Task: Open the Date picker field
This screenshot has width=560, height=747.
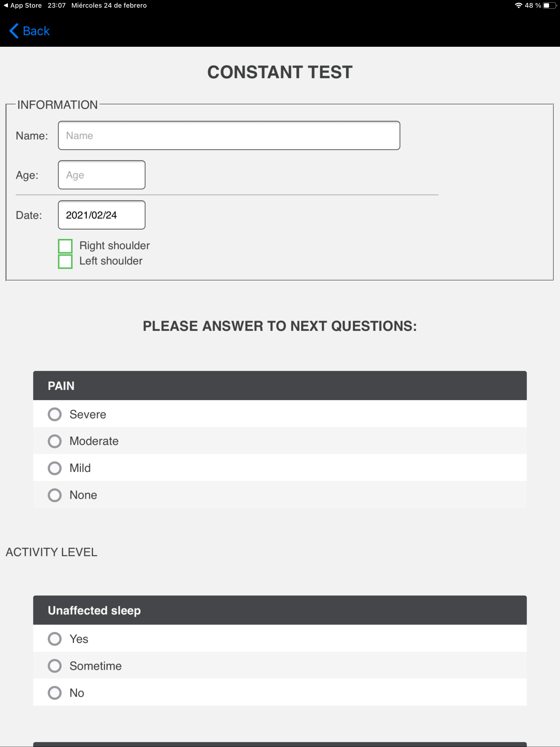Action: coord(101,215)
